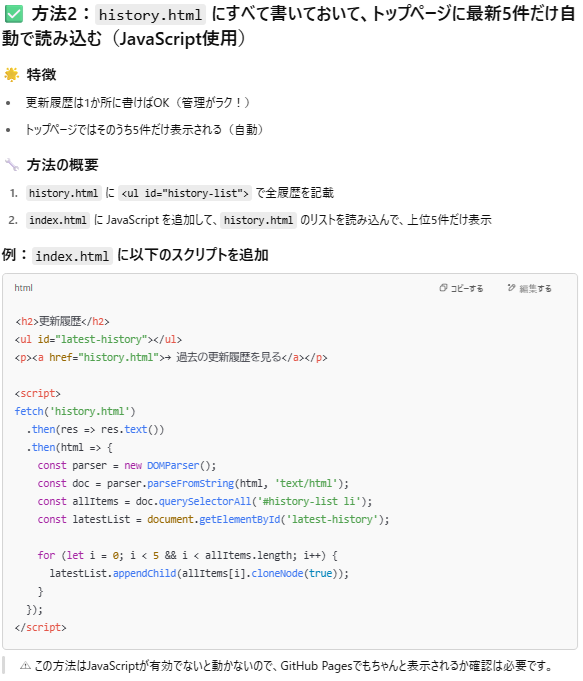Click the green checkmark emoji beside 方法2

point(13,14)
